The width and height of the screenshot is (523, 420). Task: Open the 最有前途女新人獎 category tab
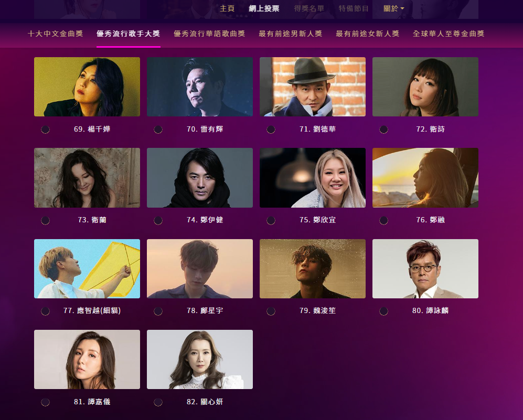tap(368, 34)
